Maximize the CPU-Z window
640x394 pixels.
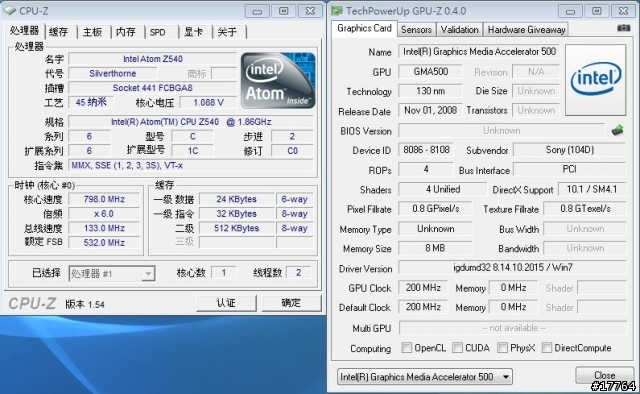pos(284,11)
